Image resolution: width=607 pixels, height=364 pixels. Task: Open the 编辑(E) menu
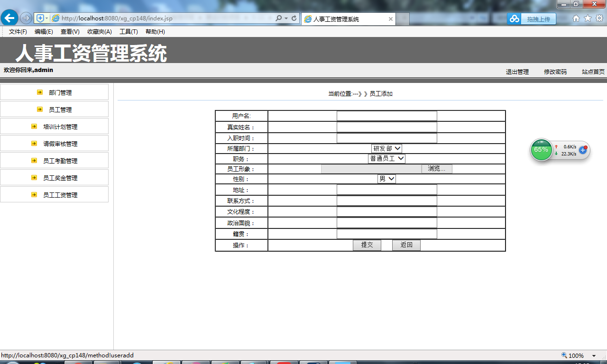coord(44,32)
